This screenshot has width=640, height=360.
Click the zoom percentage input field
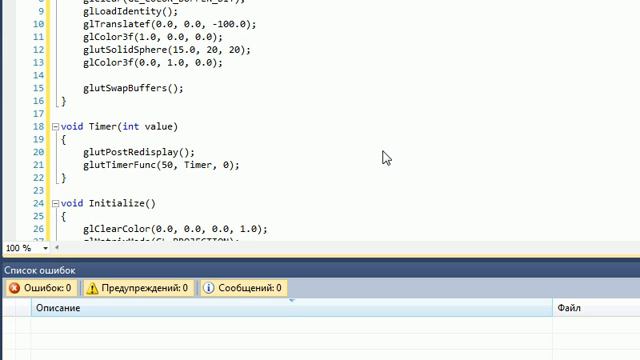point(22,248)
